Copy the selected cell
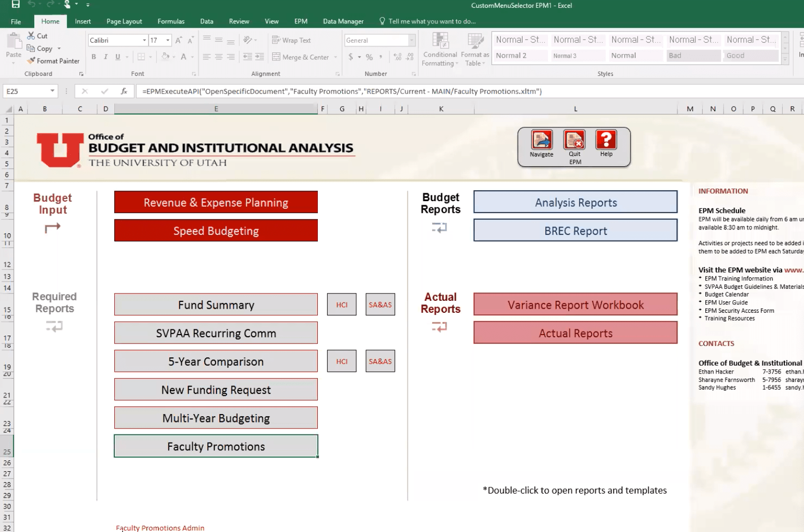 click(39, 48)
